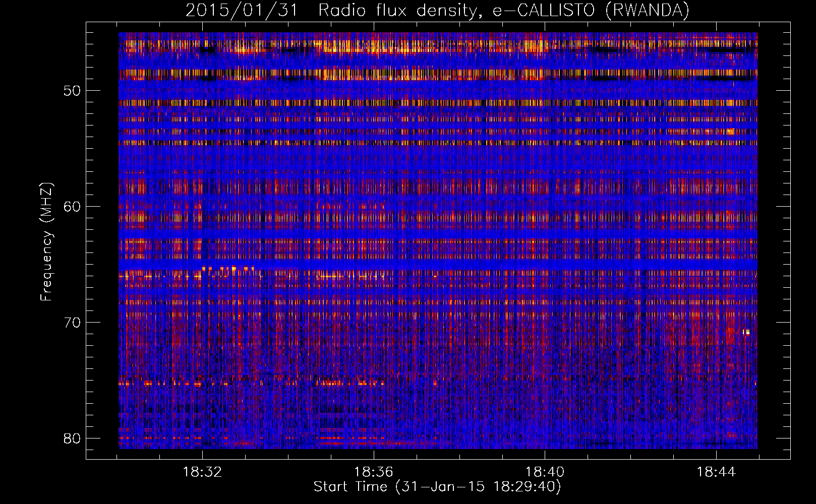This screenshot has height=504, width=816.
Task: Click the 'Frequency (MHZ)' axis label
Action: point(46,242)
